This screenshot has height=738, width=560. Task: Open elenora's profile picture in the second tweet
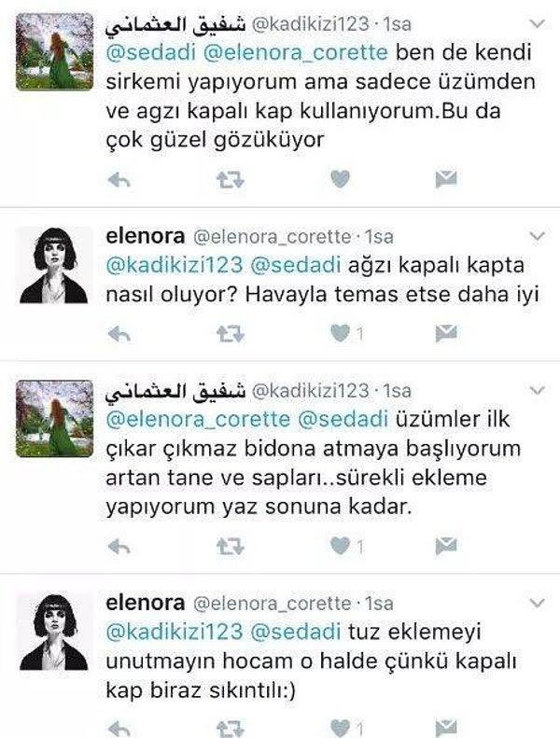[54, 265]
